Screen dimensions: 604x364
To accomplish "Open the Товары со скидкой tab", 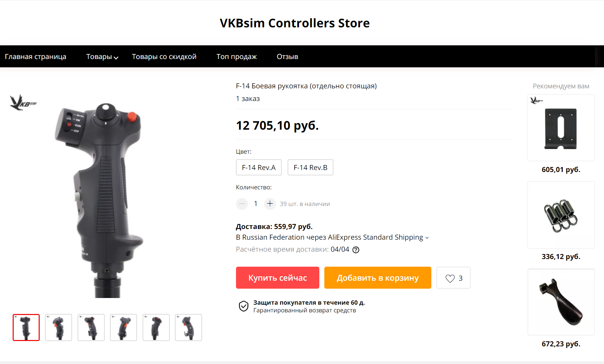I will [x=164, y=57].
